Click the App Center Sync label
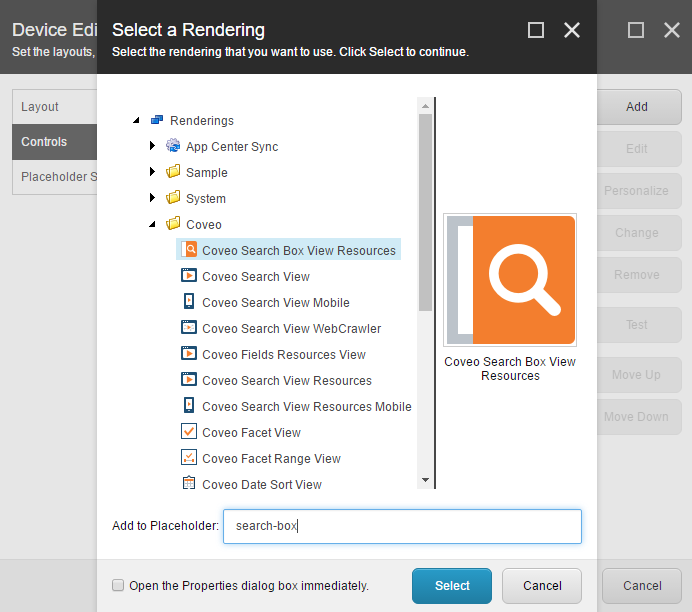Viewport: 692px width, 612px height. coord(232,147)
